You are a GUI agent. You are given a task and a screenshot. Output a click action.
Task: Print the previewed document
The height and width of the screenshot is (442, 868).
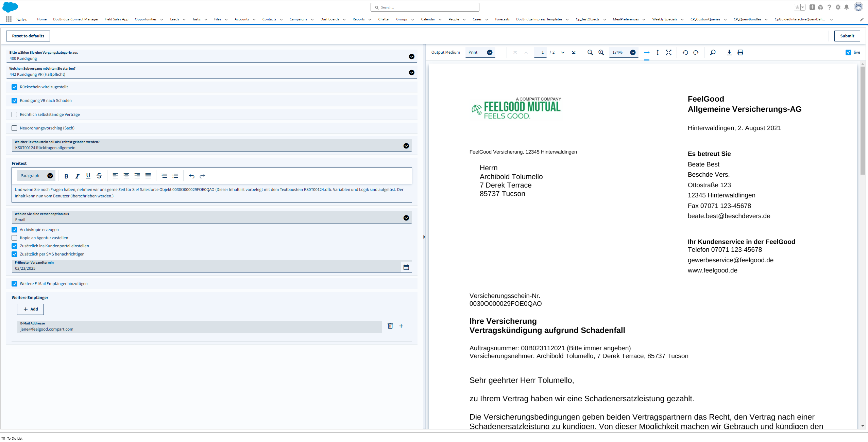click(x=740, y=52)
